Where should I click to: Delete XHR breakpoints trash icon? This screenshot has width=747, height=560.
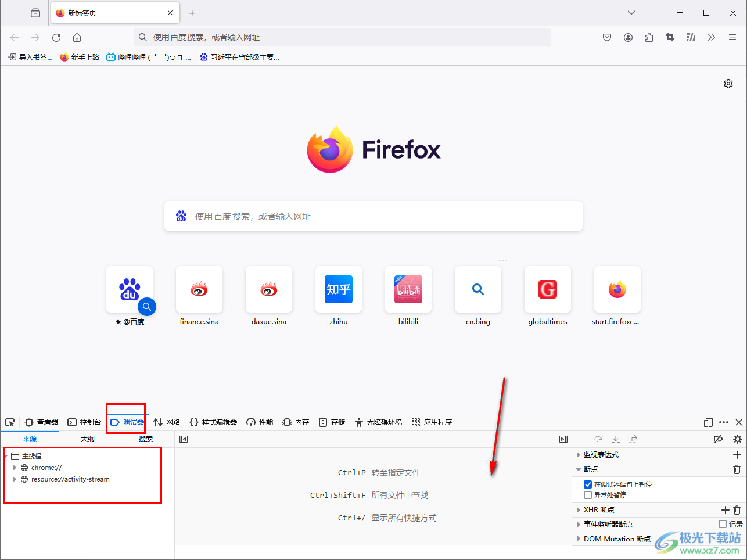pyautogui.click(x=737, y=510)
